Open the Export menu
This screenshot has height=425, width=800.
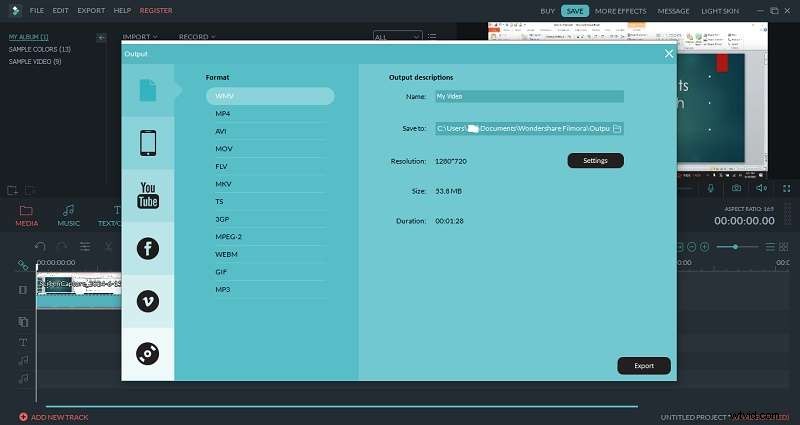[x=91, y=10]
